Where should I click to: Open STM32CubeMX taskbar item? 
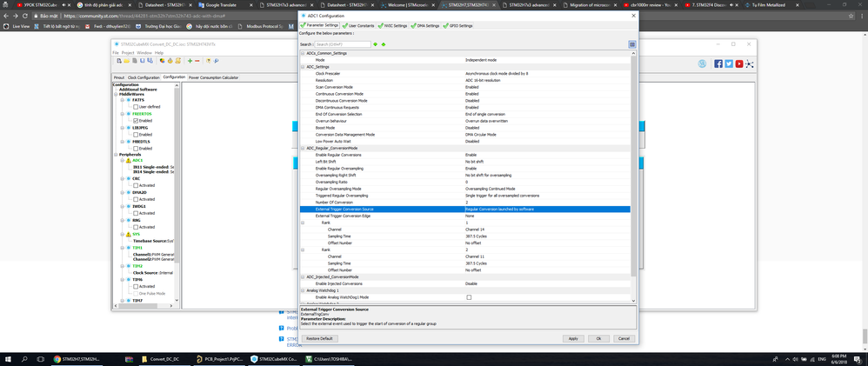pos(273,359)
